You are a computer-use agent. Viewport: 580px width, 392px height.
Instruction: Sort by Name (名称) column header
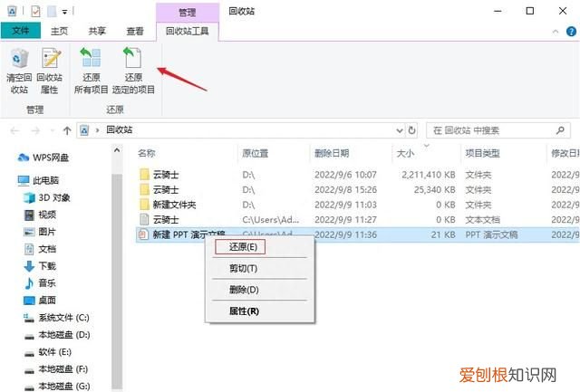tap(147, 153)
